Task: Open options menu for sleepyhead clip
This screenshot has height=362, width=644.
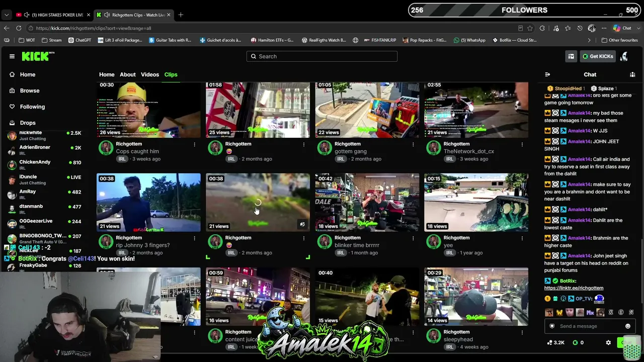Action: pos(522,332)
